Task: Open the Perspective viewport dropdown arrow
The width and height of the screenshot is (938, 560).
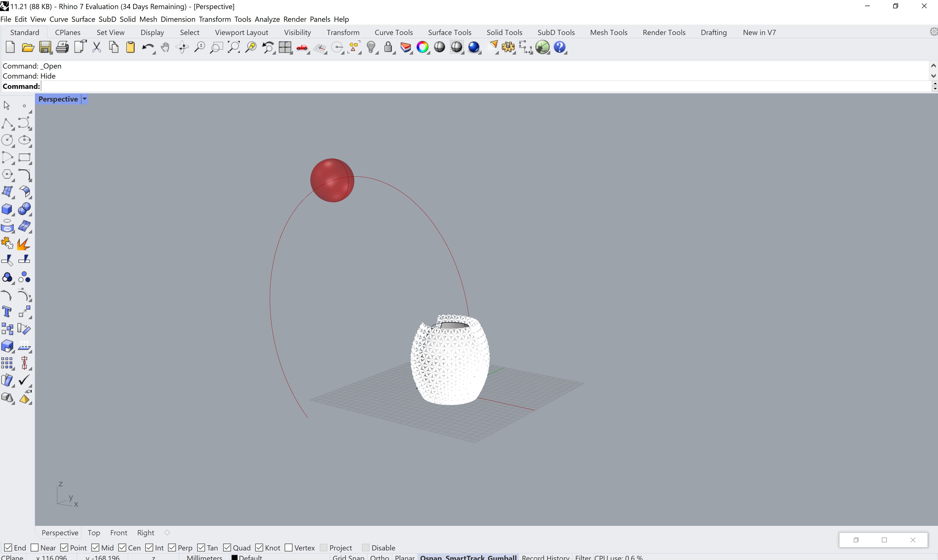Action: pyautogui.click(x=85, y=99)
